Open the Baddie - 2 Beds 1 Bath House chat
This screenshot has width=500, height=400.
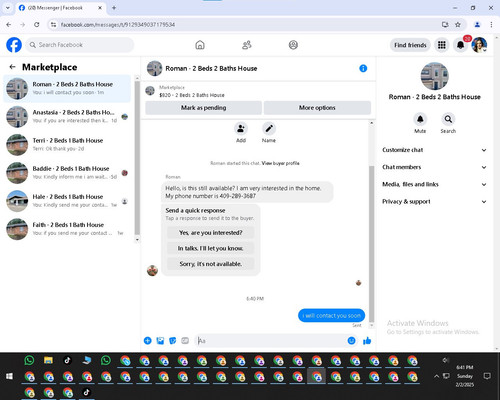[x=67, y=173]
